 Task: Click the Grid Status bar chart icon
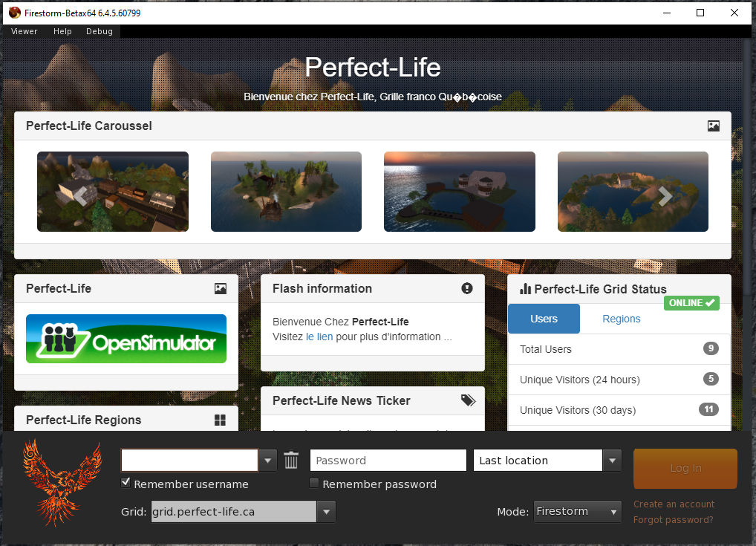pos(525,288)
